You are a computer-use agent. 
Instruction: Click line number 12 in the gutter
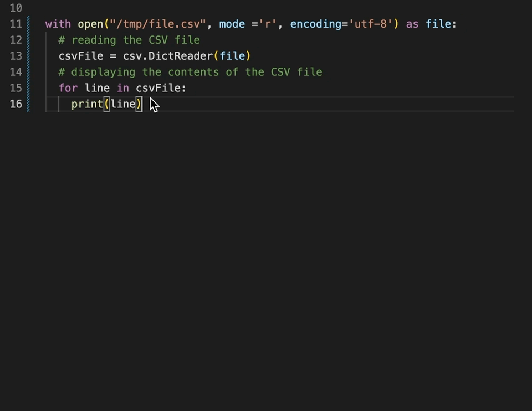click(x=16, y=40)
